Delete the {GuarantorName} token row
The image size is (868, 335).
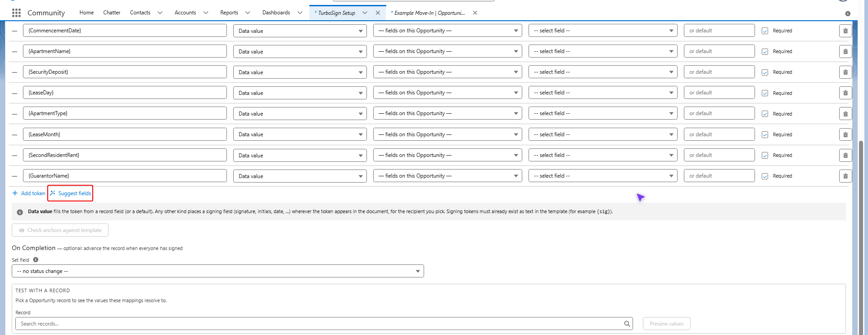[x=845, y=176]
